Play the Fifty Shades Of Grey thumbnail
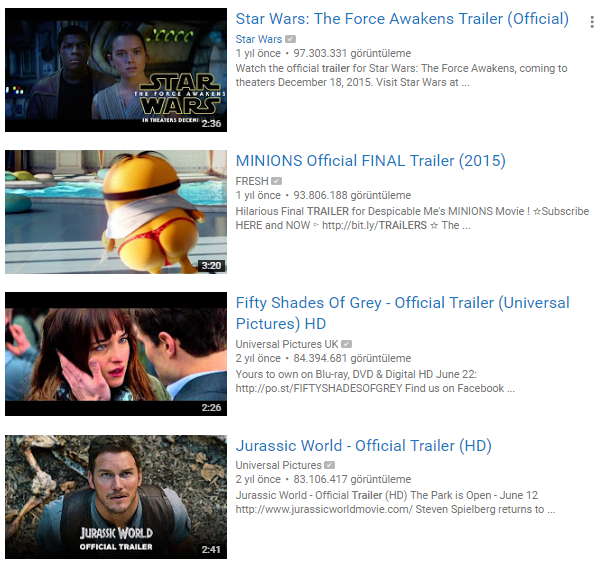 (116, 354)
